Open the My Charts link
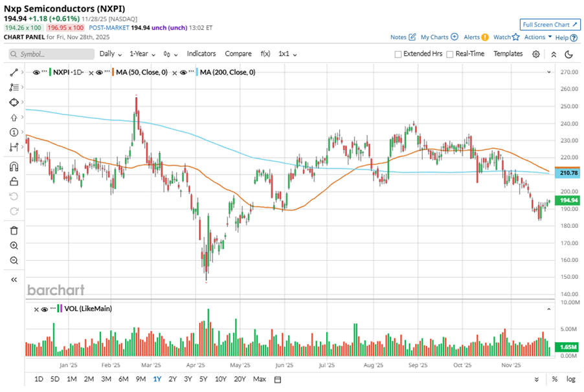The image size is (584, 392). click(434, 37)
